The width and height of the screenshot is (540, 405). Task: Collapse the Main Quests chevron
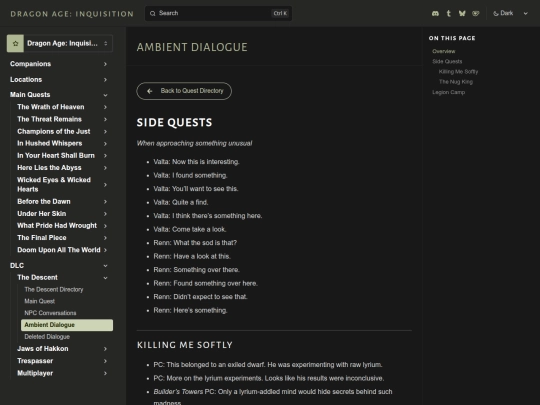(105, 95)
